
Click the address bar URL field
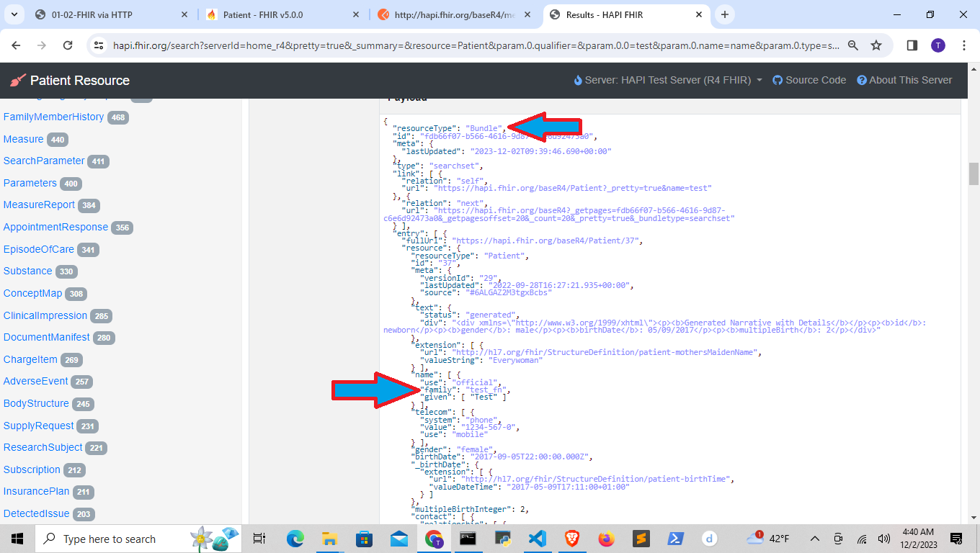click(x=476, y=45)
